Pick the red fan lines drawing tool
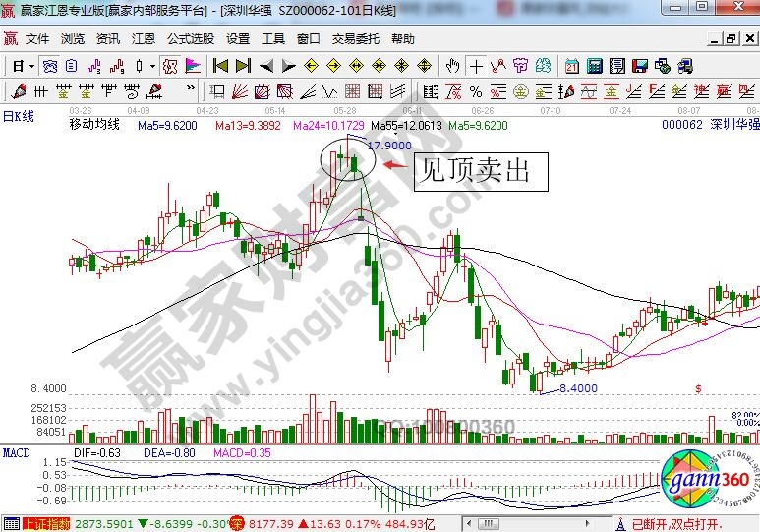This screenshot has width=760, height=532. 239,91
